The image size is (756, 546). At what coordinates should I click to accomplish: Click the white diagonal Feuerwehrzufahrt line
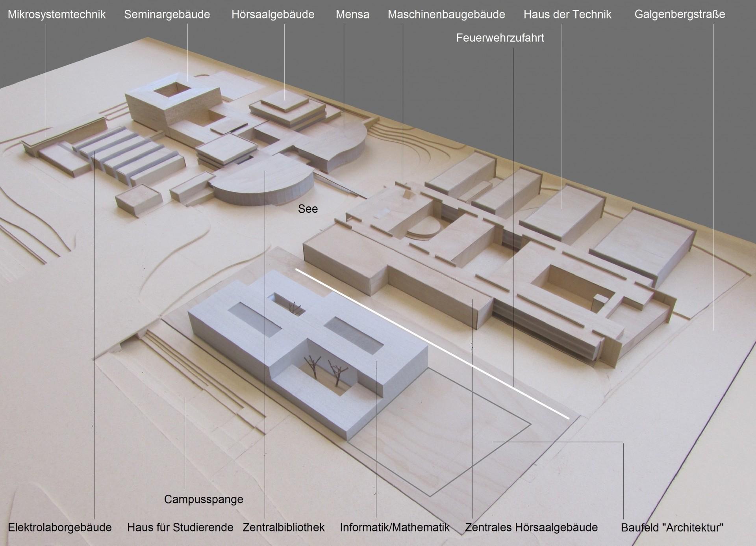point(432,344)
